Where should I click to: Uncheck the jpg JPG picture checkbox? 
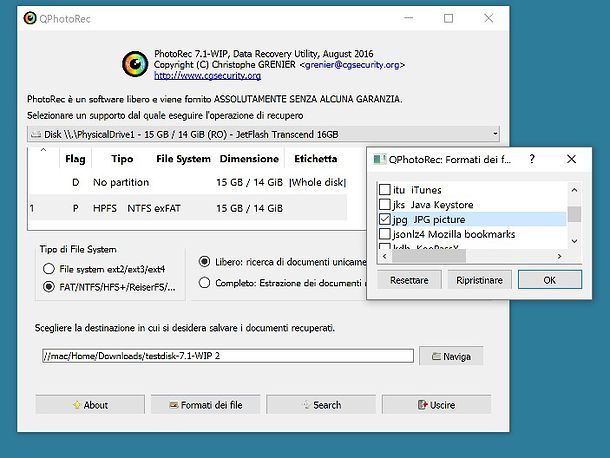[384, 219]
